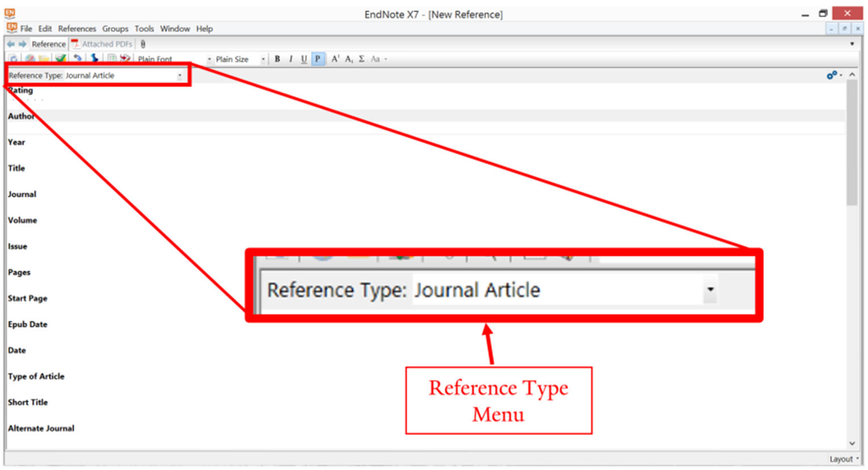The width and height of the screenshot is (868, 470).
Task: Click the Pages field label
Action: (x=19, y=273)
